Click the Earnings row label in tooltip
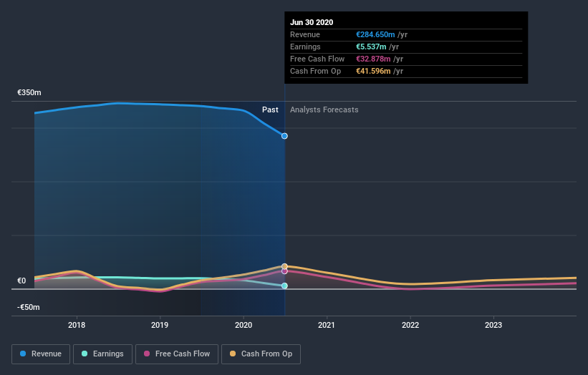The image size is (588, 375). point(305,47)
